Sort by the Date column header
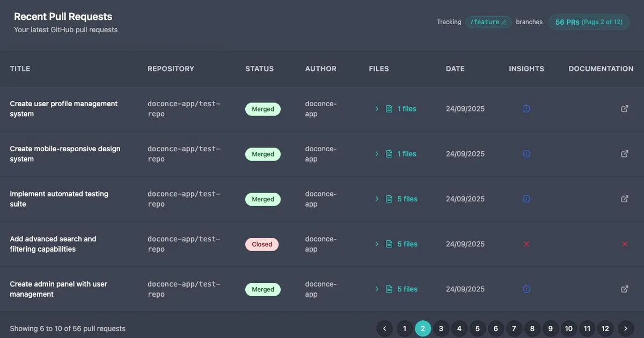Screen dimensions: 644x338 point(455,69)
